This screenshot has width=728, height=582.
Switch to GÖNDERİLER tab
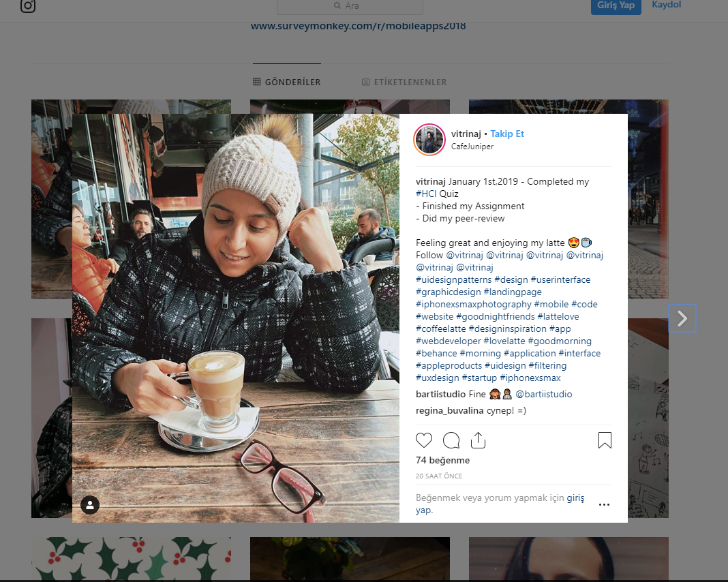point(287,82)
